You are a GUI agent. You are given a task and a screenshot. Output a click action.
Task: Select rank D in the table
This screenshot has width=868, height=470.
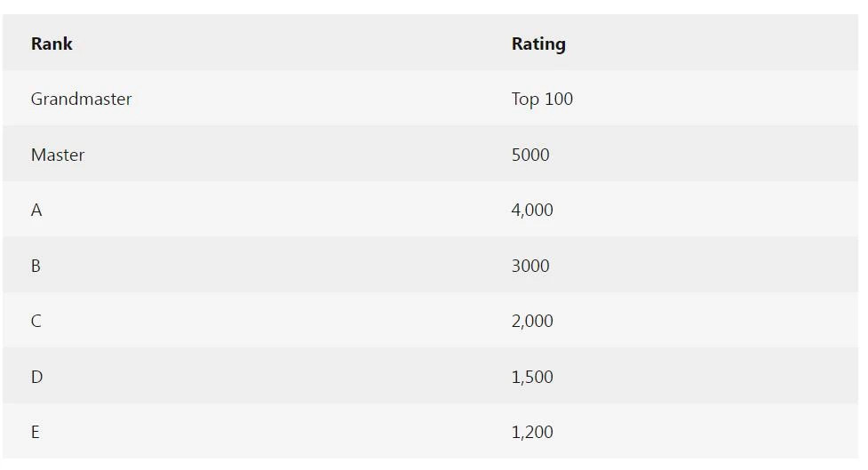[x=36, y=377]
